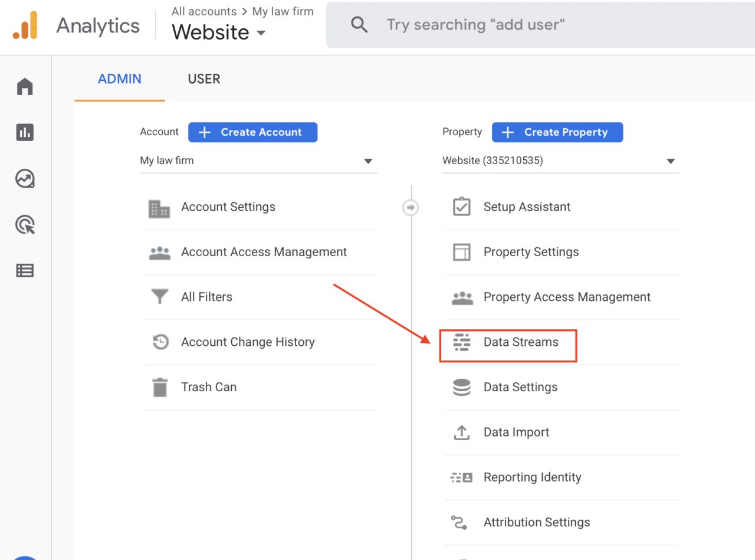Click the Account Access Management people icon
755x560 pixels.
pos(160,253)
